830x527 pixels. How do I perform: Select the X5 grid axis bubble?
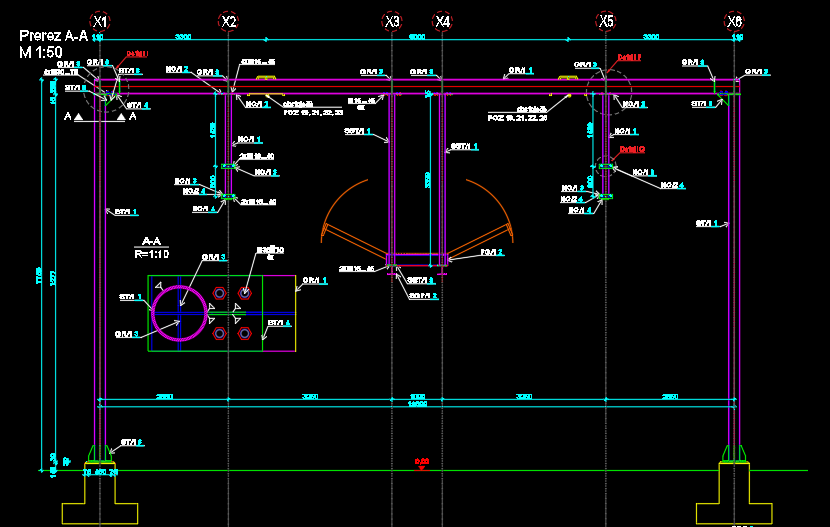coord(605,21)
